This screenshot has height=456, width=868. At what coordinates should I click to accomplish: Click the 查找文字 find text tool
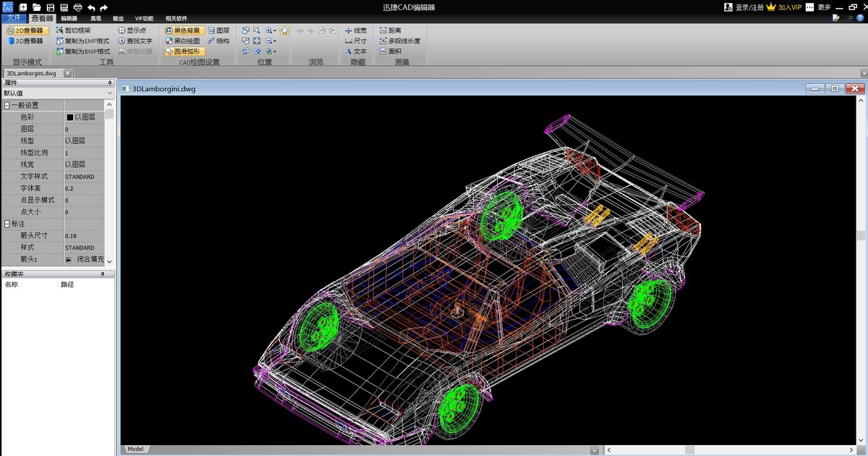(x=135, y=41)
